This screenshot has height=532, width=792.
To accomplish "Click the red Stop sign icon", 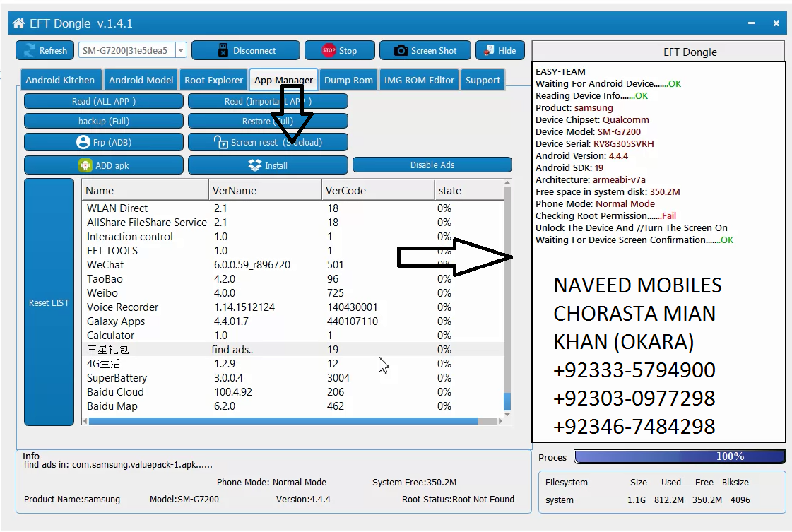I will point(329,50).
